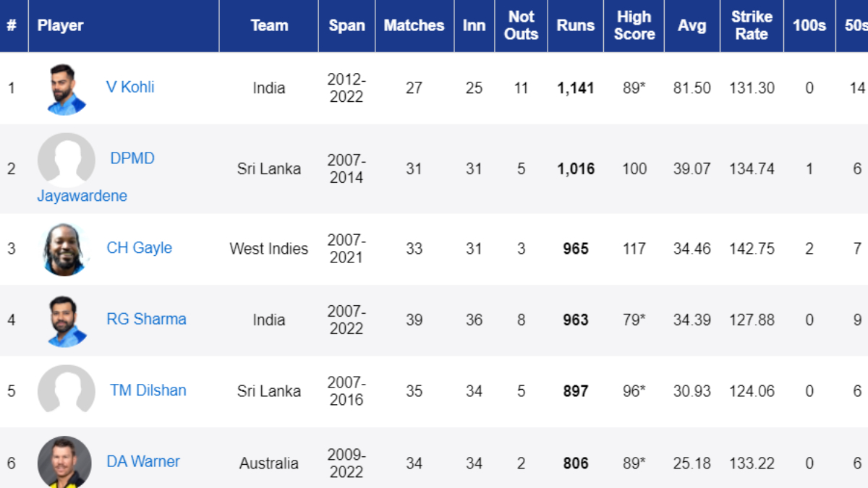
Task: Open V Kohli player link
Action: [x=130, y=87]
